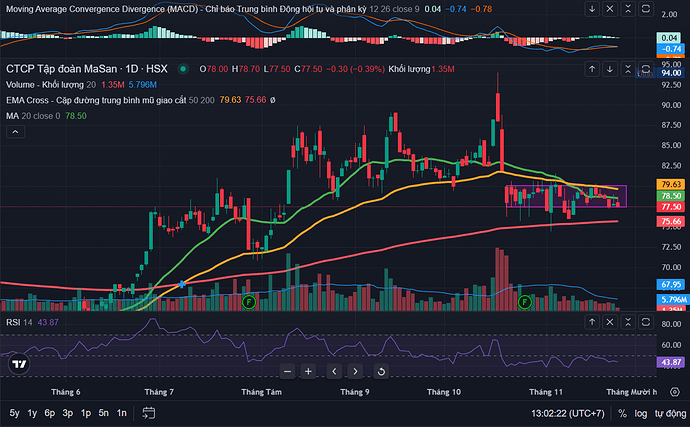Click the TradingView logo
The width and height of the screenshot is (690, 427).
tap(17, 365)
